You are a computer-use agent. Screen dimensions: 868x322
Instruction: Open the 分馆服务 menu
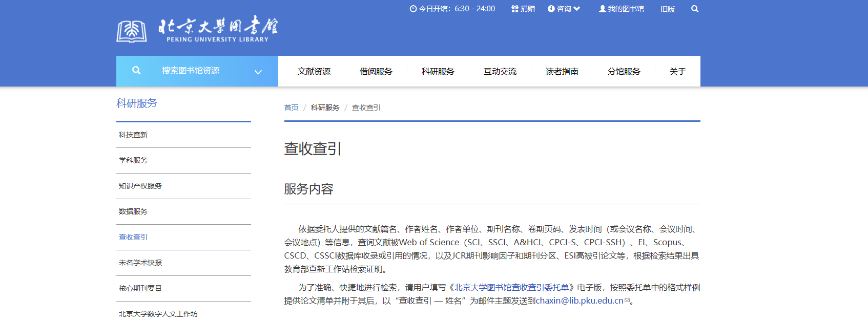point(624,71)
